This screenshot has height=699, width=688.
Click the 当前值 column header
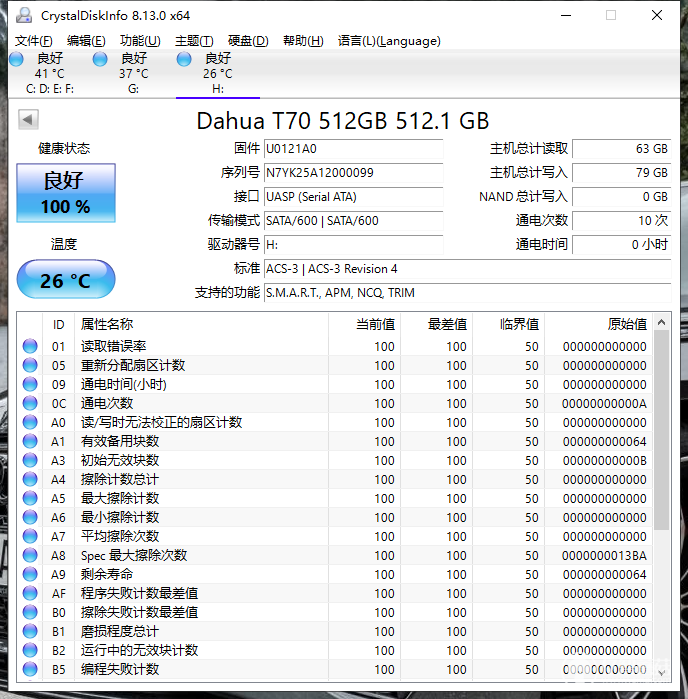click(x=364, y=325)
